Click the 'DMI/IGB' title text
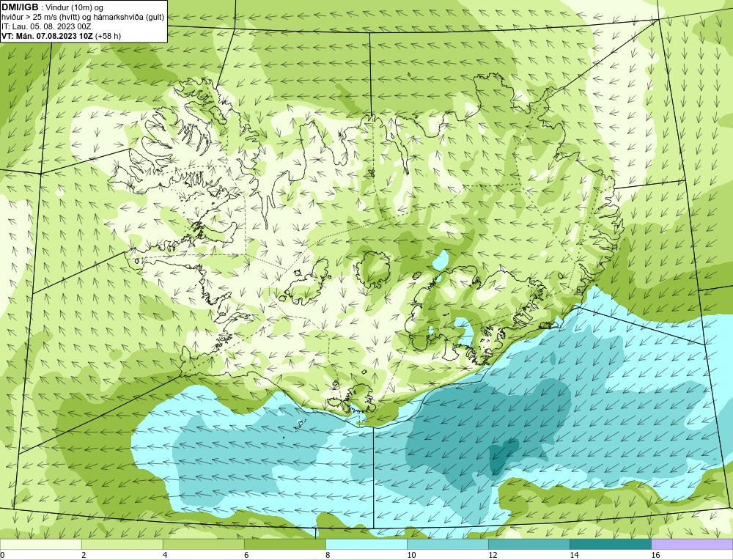Image resolution: width=733 pixels, height=560 pixels. click(20, 7)
